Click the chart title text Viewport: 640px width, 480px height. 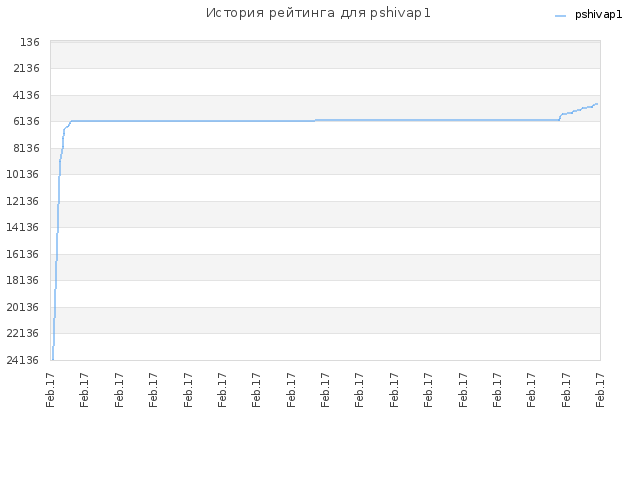point(318,13)
